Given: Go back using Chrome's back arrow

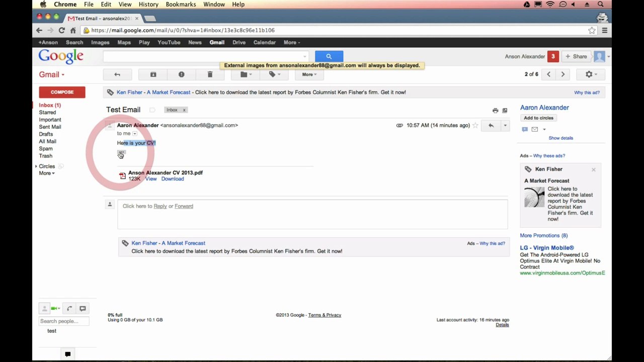Looking at the screenshot, I should (x=39, y=30).
